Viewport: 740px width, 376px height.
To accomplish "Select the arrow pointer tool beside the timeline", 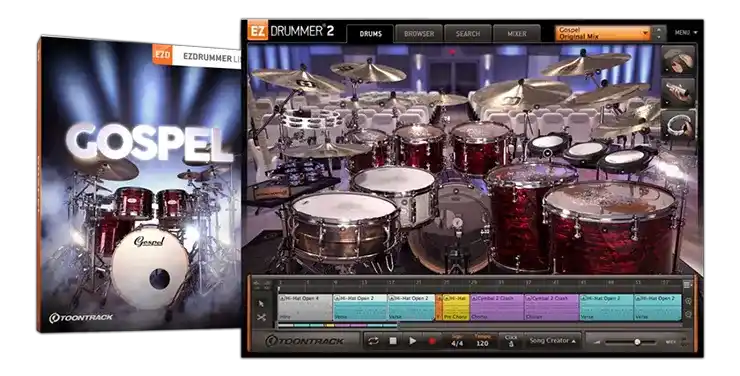I will (x=261, y=303).
